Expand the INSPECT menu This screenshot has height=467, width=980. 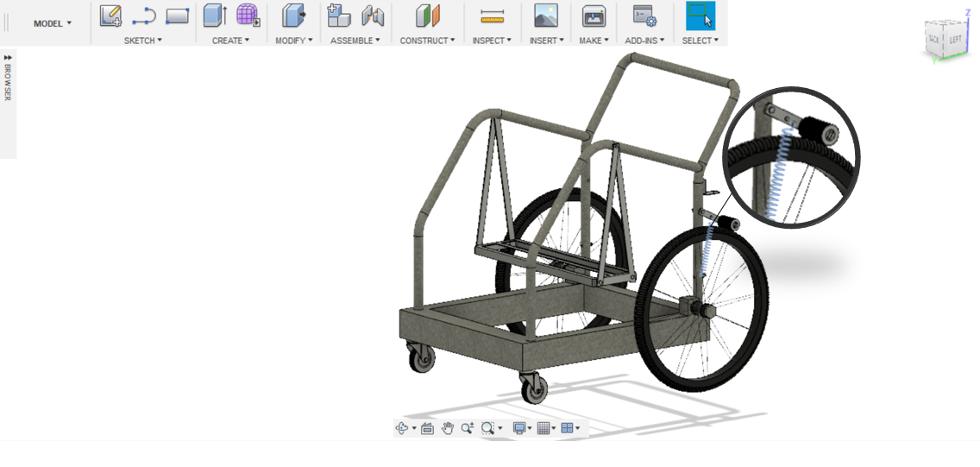tap(492, 41)
